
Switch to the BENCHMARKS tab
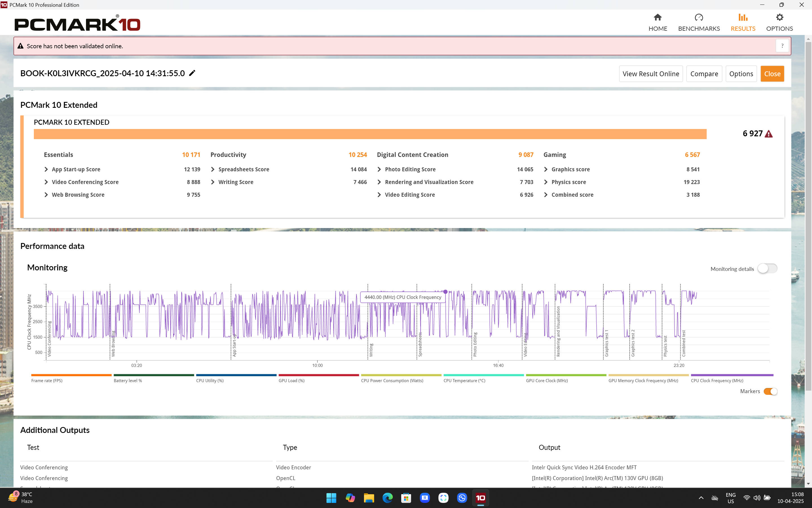tap(699, 23)
